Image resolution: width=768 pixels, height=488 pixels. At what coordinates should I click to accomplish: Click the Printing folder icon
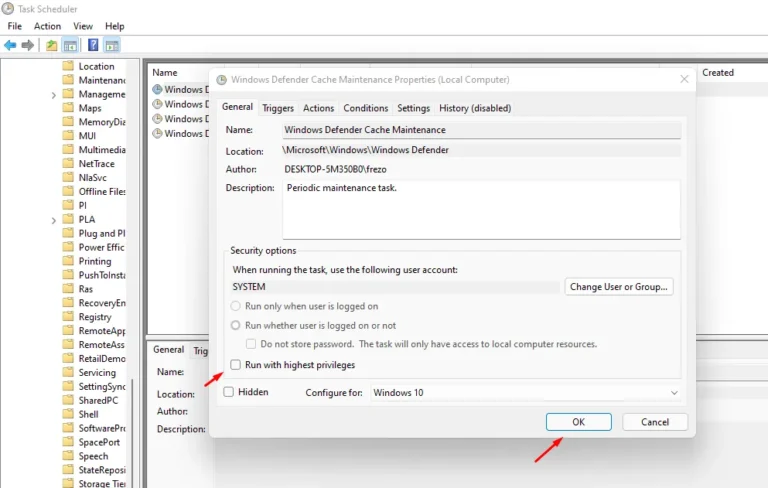point(68,261)
